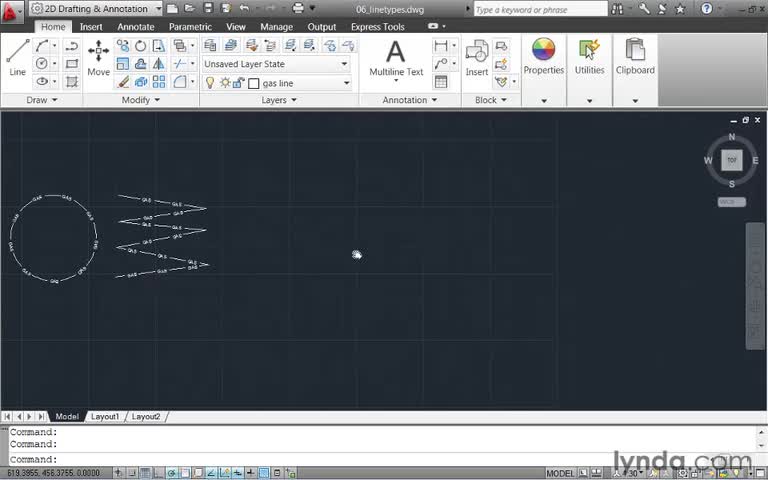The height and width of the screenshot is (480, 768).
Task: Select the Scale tool
Action: tap(123, 64)
